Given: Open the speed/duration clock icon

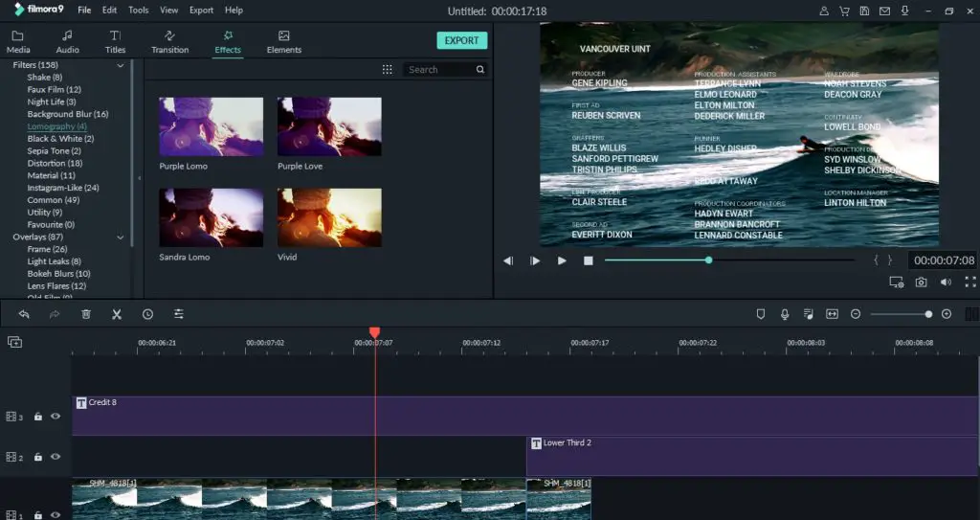Looking at the screenshot, I should coord(147,314).
